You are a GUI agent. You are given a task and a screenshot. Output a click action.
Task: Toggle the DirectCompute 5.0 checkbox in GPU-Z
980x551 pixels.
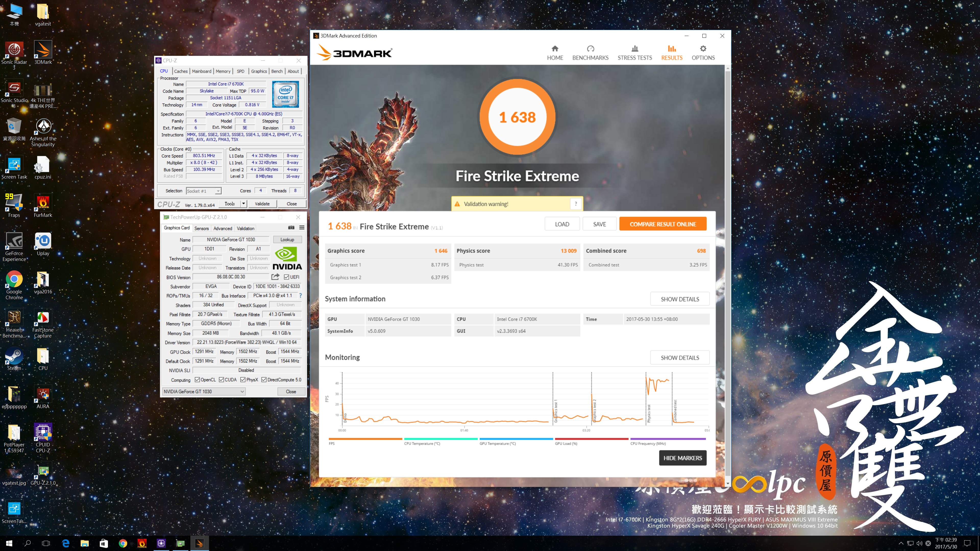point(264,380)
